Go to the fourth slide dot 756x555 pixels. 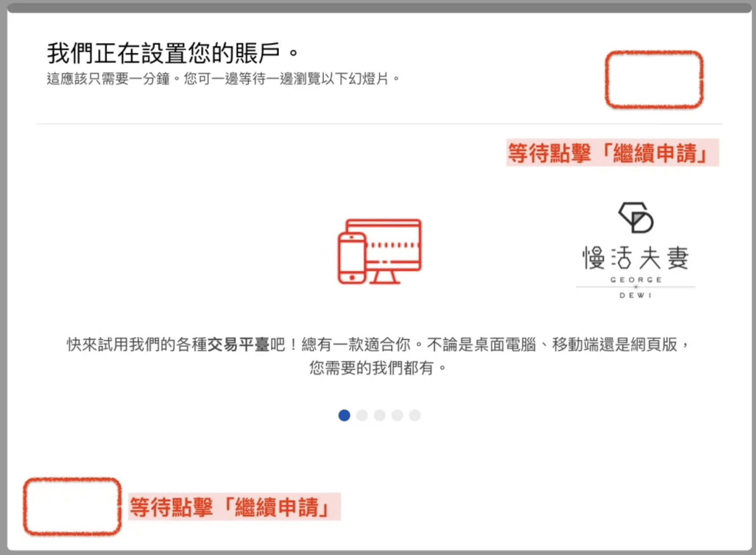coord(397,415)
